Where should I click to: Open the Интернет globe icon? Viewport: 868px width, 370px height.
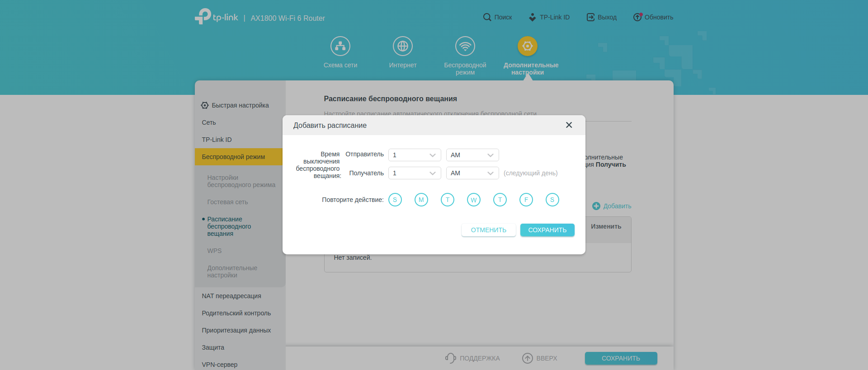[402, 46]
